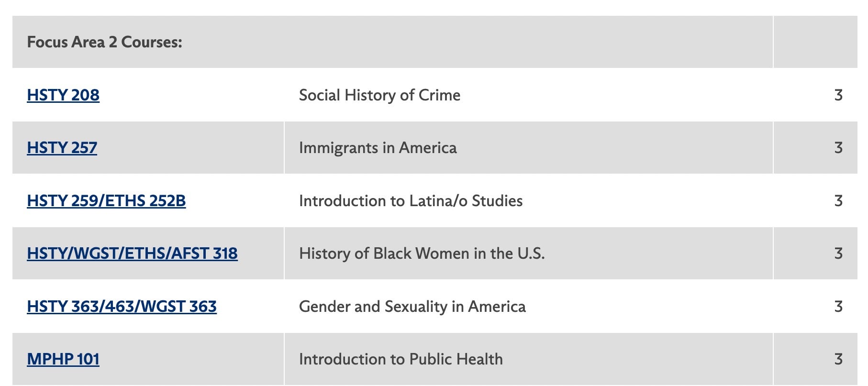The image size is (868, 386).
Task: Click the Focus Area 2 Courses heading
Action: (104, 42)
